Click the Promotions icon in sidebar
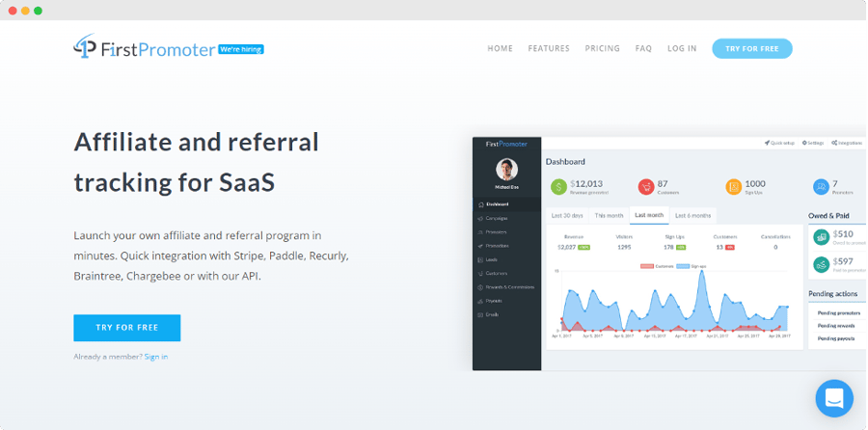Image resolution: width=868 pixels, height=430 pixels. [480, 246]
